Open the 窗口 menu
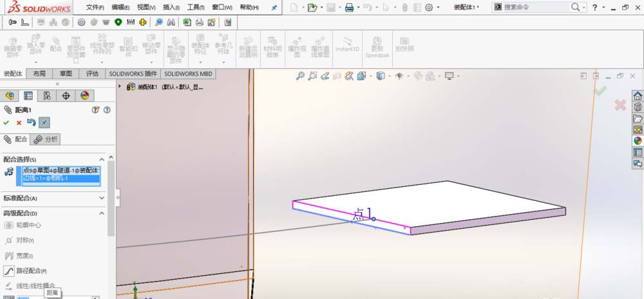This screenshot has height=299, width=644. click(222, 7)
